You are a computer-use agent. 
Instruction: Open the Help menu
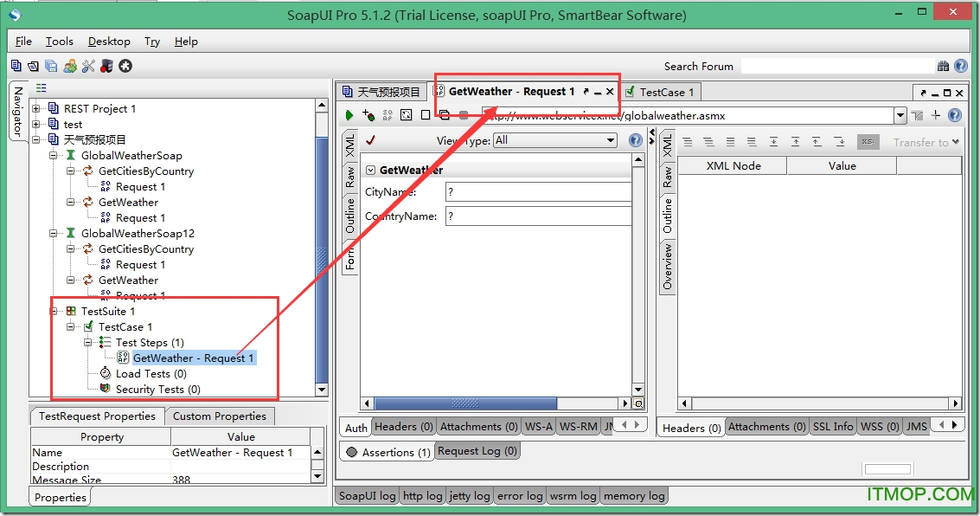pos(186,42)
